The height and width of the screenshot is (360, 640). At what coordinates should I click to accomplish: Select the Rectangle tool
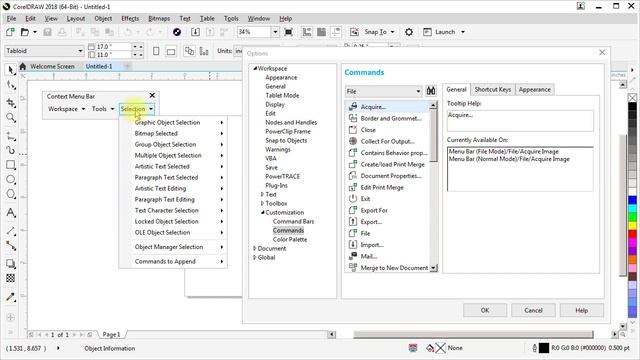click(x=11, y=165)
